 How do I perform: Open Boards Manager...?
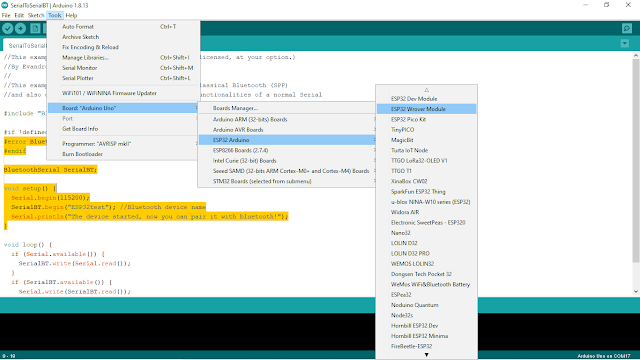click(287, 108)
